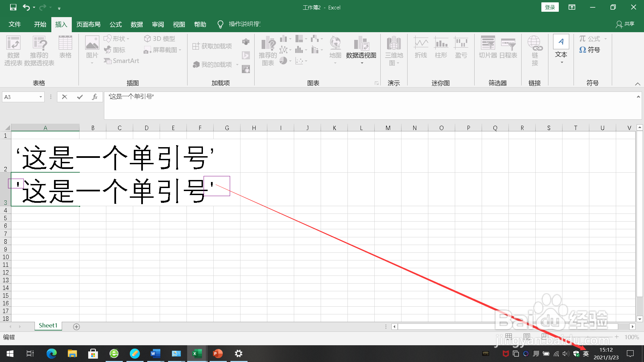Switch to the Data tab
This screenshot has height=362, width=644.
[x=137, y=24]
